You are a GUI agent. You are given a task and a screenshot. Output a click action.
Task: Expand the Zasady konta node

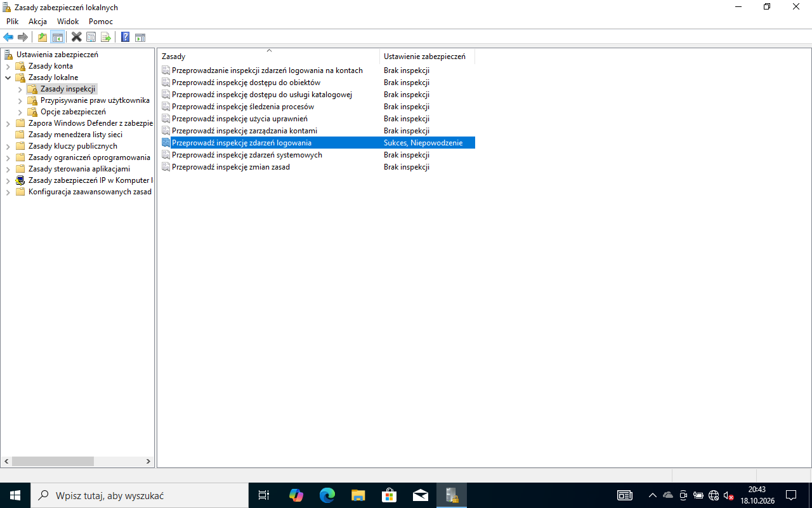[8, 66]
